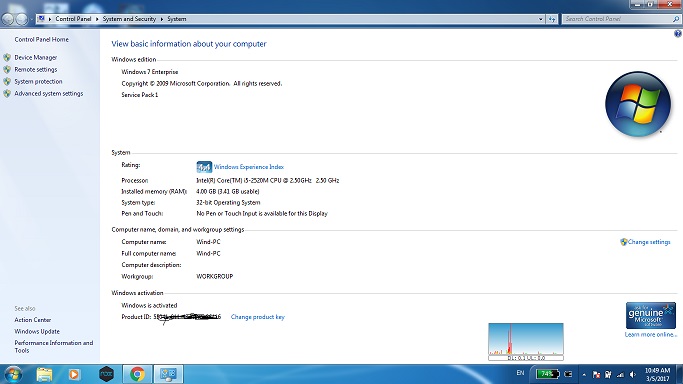Image resolution: width=683 pixels, height=384 pixels.
Task: Select the text 4.00 GB (3.41 GB usable)
Action: point(228,192)
